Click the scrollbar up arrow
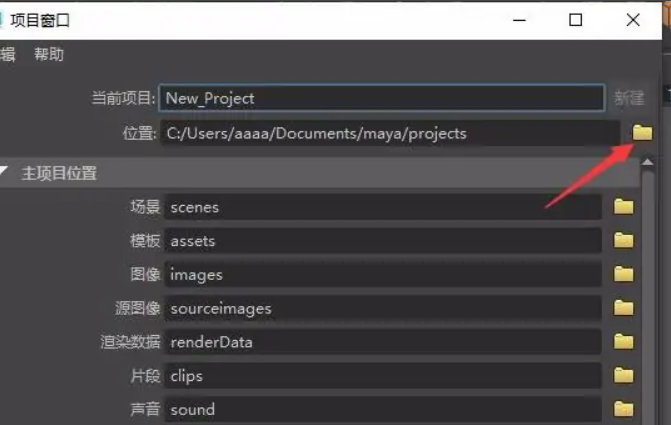671x425 pixels. pyautogui.click(x=647, y=162)
